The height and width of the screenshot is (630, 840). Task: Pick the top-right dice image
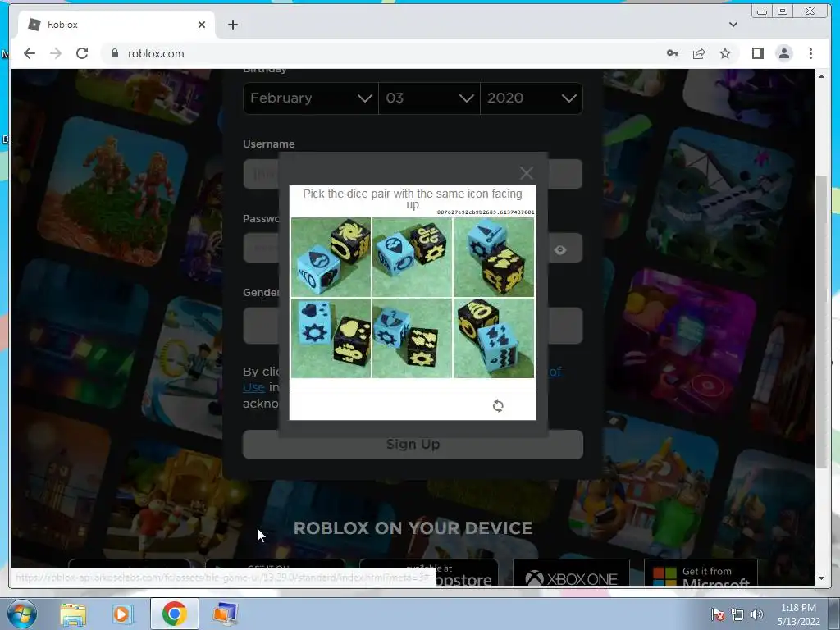(493, 257)
